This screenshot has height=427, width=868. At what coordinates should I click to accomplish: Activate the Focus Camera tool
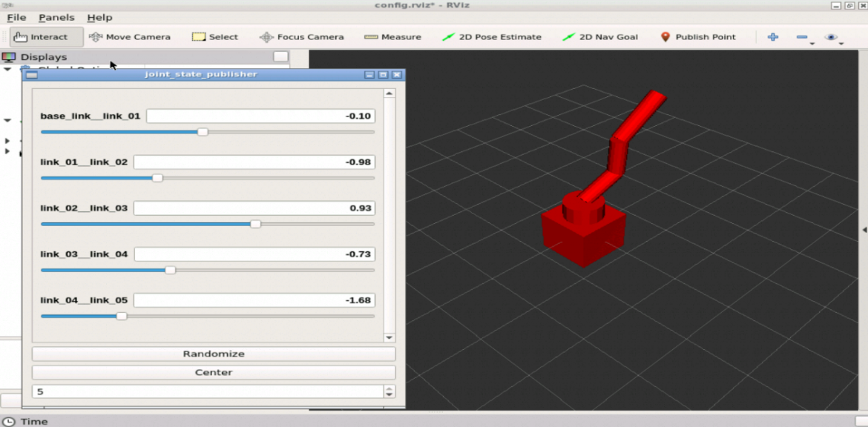[302, 37]
